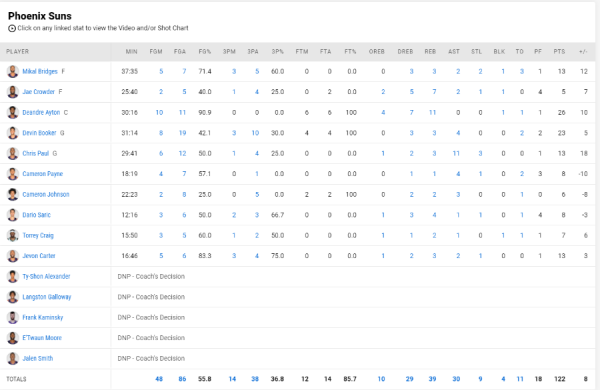This screenshot has width=600, height=390.
Task: Open Jevon Carter player link
Action: click(x=39, y=256)
